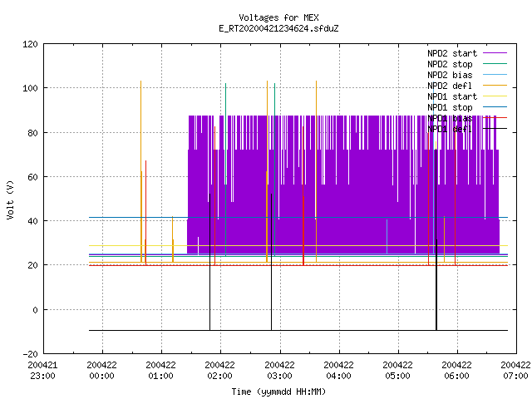532x399 pixels.
Task: Click the orange NPD2 defl legend line
Action: [x=495, y=86]
